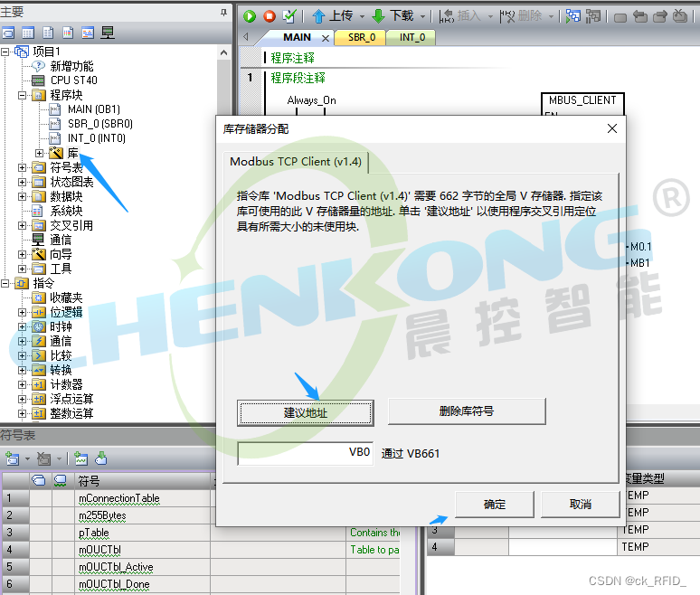Expand the 工具 tree node
700x595 pixels.
click(x=22, y=269)
